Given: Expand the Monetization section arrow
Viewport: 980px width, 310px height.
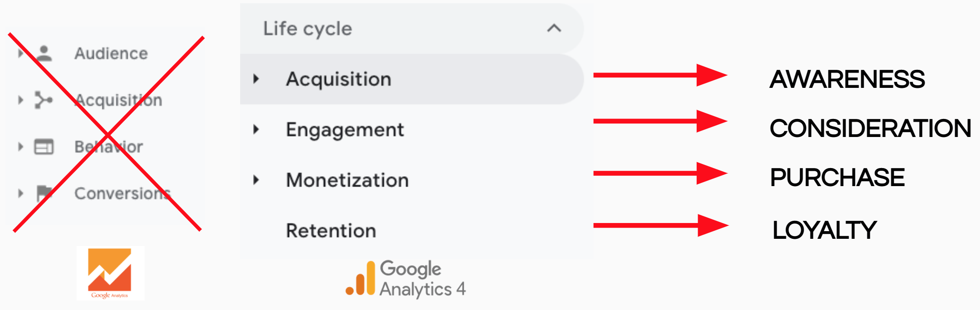Looking at the screenshot, I should (256, 180).
